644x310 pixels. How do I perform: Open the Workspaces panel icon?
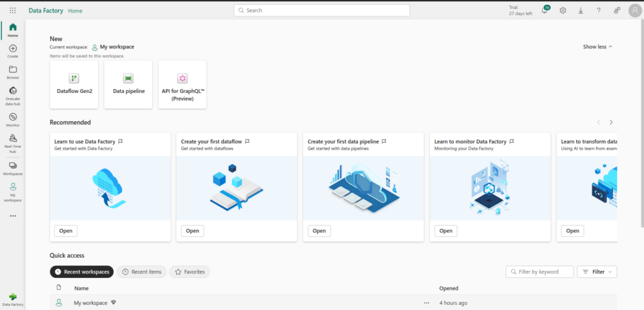[x=13, y=167]
